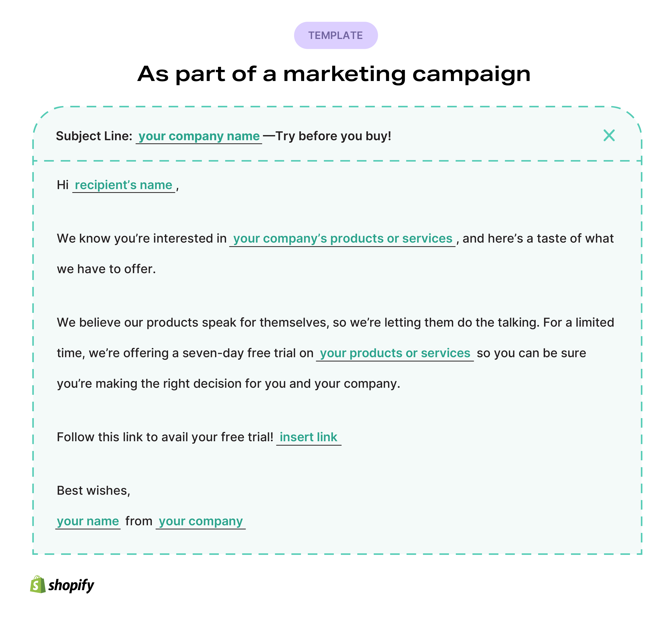Click the 'Subject Line:' label

coord(94,136)
